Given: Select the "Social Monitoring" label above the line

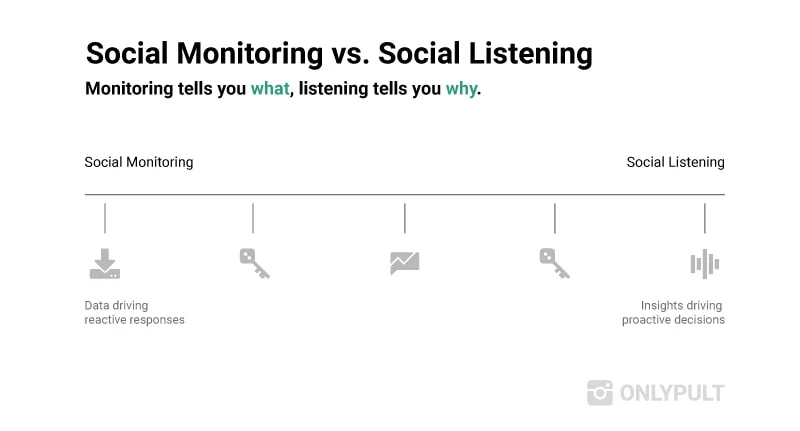Looking at the screenshot, I should click(139, 162).
